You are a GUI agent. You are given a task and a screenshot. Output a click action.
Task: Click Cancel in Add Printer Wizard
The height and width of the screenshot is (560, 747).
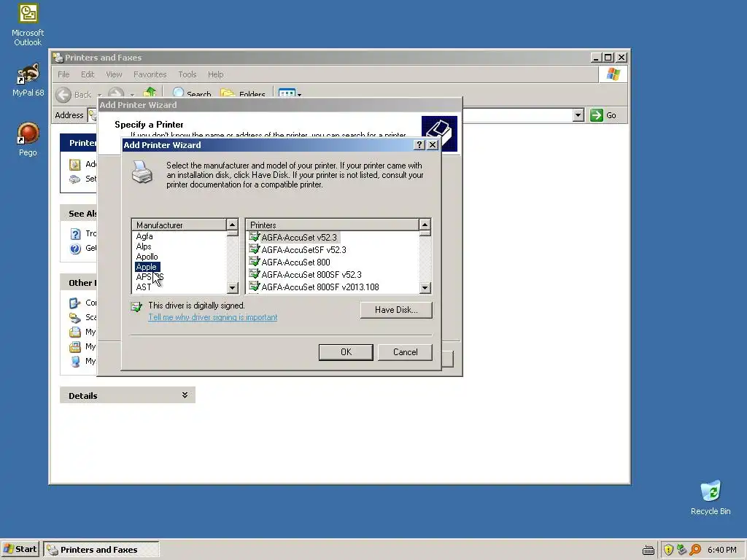click(405, 352)
